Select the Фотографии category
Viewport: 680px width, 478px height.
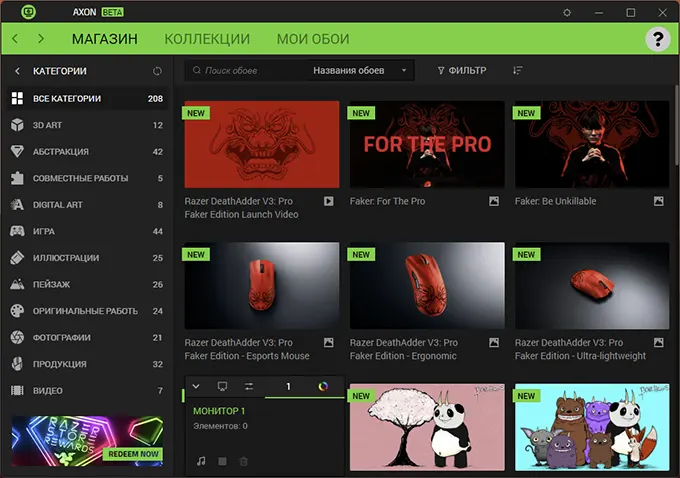[87, 337]
